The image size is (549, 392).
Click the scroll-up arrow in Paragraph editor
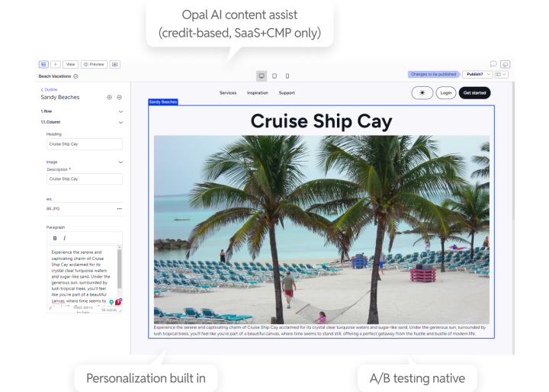(x=120, y=247)
